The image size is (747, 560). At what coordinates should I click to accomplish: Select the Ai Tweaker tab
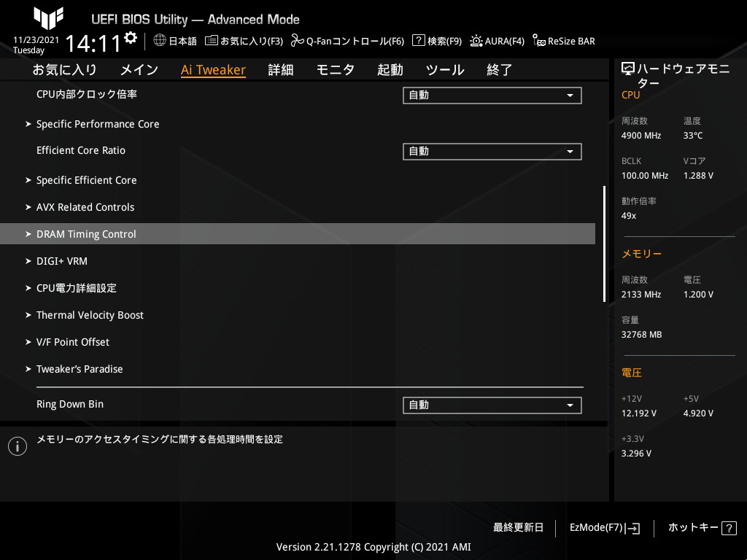point(213,70)
